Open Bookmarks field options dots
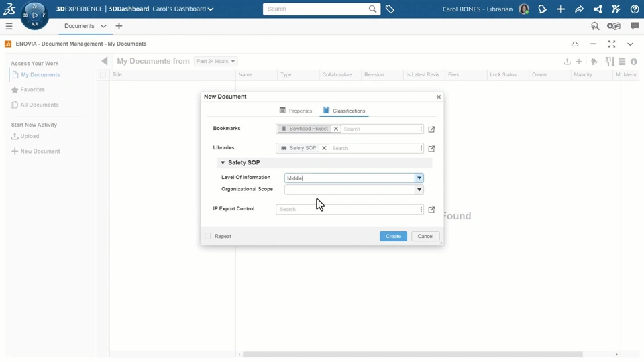644x362 pixels. tap(421, 129)
